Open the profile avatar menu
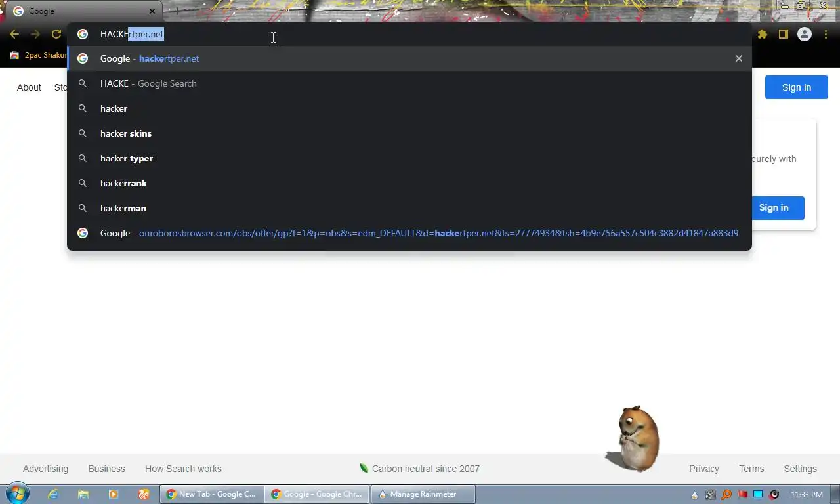840x504 pixels. [805, 34]
